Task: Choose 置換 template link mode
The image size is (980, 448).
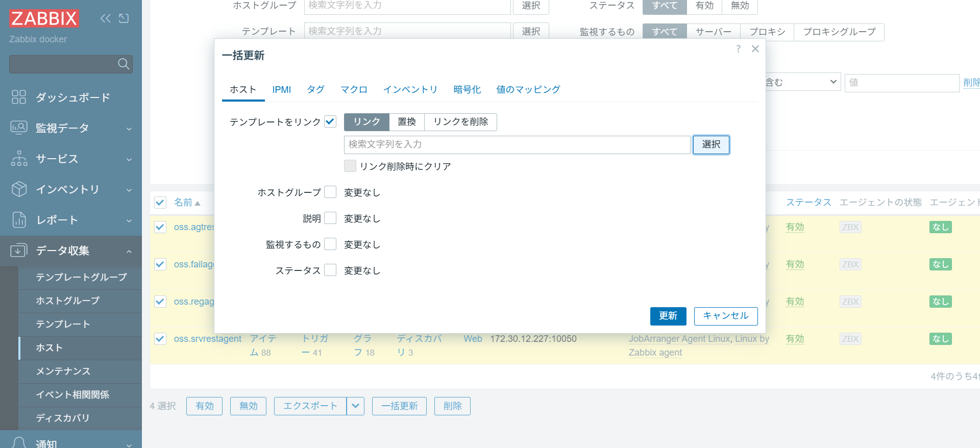Action: tap(407, 122)
